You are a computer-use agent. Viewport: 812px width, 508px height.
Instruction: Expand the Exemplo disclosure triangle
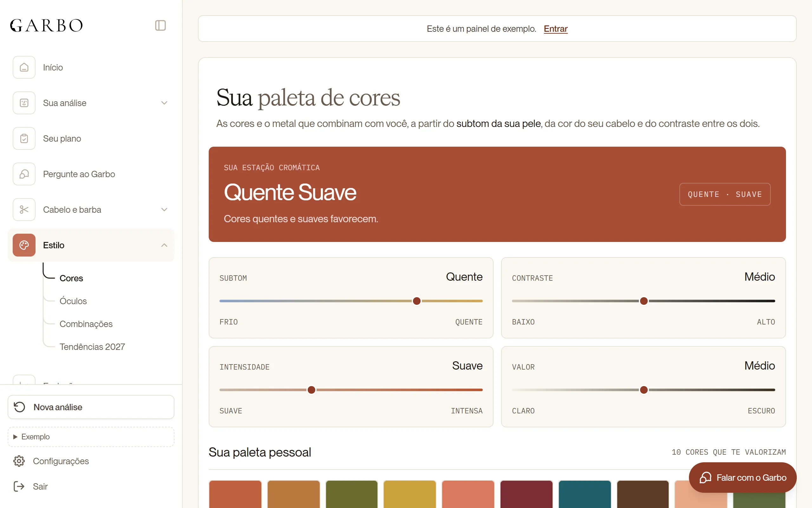click(x=15, y=437)
